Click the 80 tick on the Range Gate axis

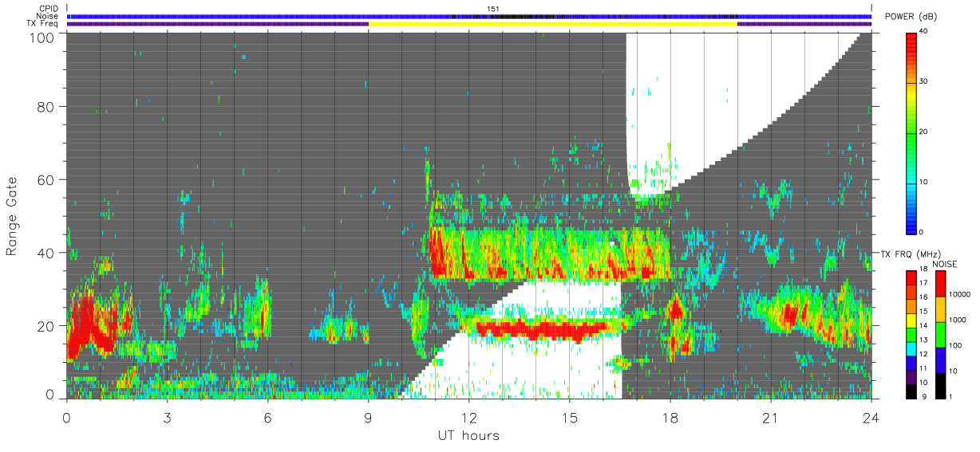coord(47,107)
